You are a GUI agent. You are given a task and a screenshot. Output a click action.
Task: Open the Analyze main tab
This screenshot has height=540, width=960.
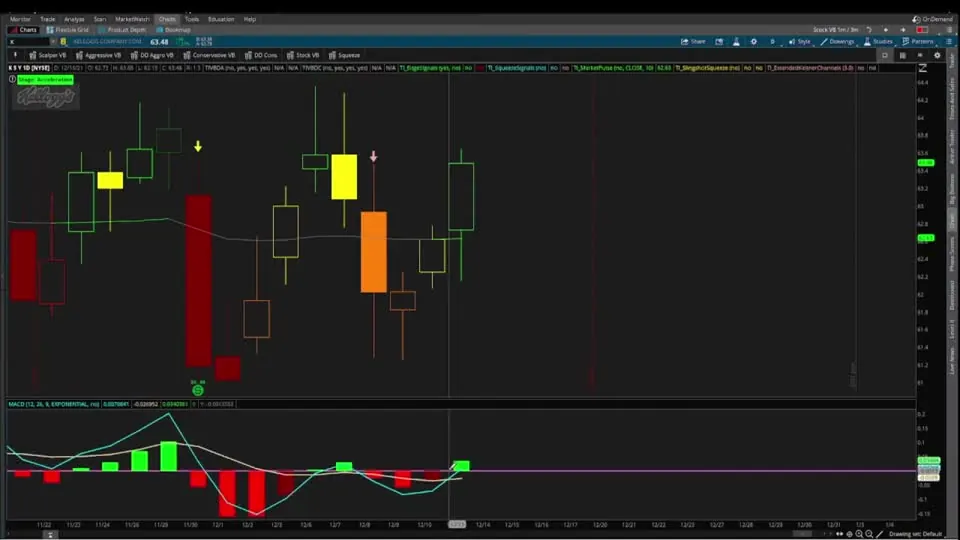pyautogui.click(x=74, y=19)
